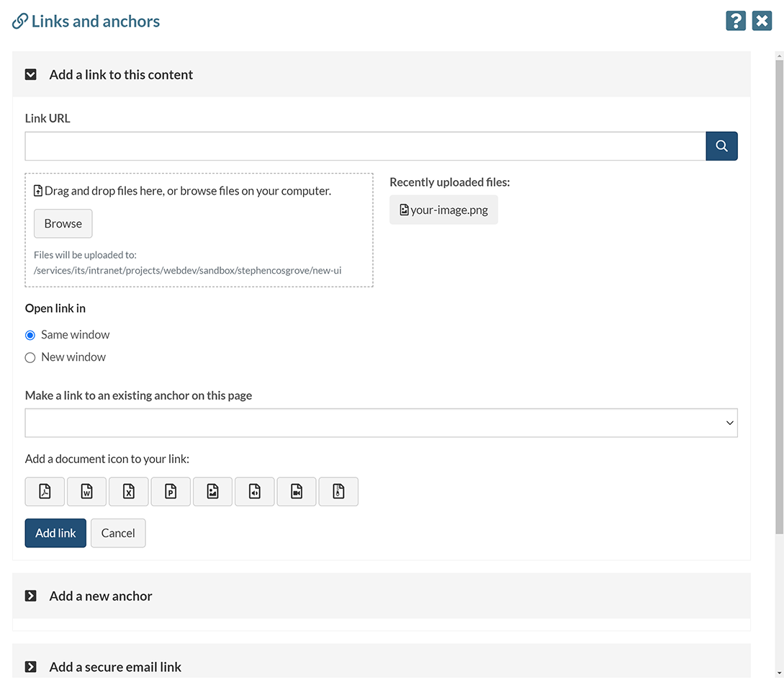Viewport: 784px width, 690px height.
Task: Expand the Add a secure email link section
Action: [x=30, y=666]
